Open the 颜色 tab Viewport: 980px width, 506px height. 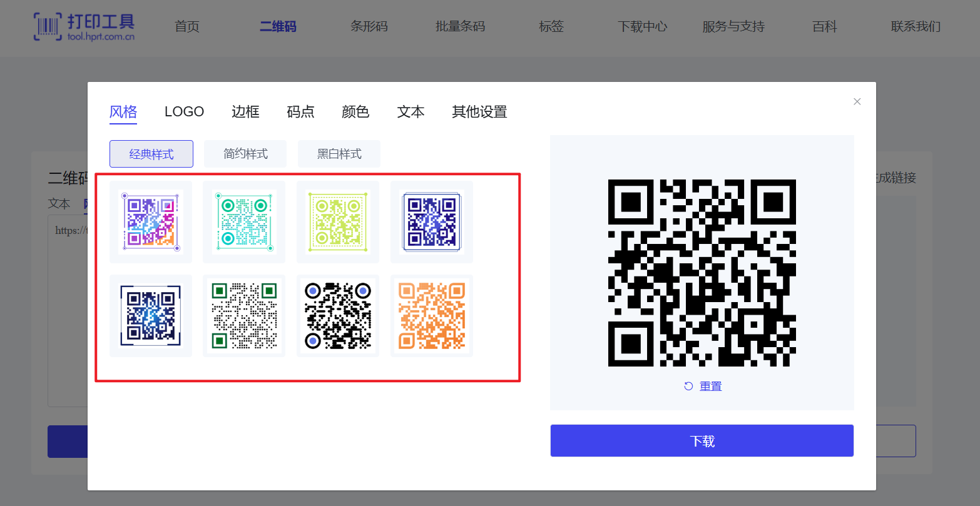point(355,112)
